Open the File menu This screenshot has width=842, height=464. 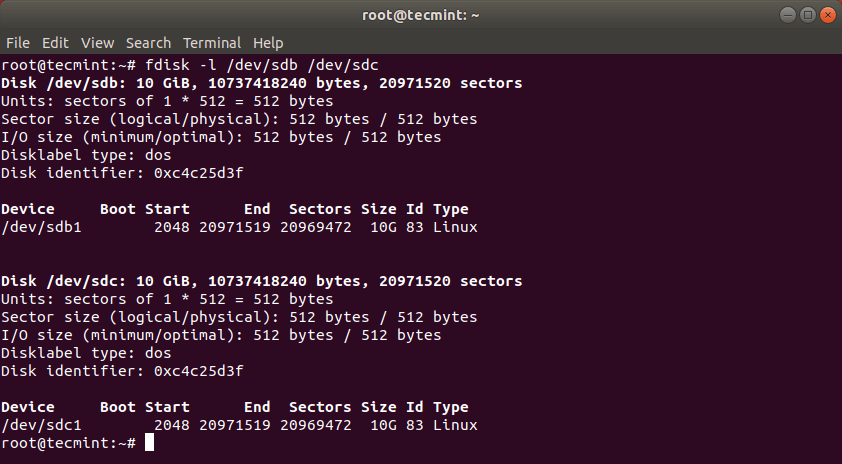[x=18, y=43]
